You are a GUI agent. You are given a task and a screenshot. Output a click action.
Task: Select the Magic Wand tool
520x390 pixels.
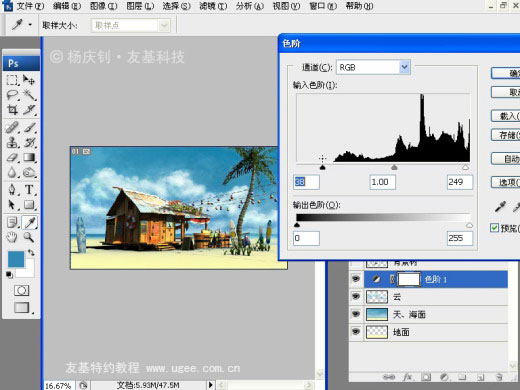[29, 95]
